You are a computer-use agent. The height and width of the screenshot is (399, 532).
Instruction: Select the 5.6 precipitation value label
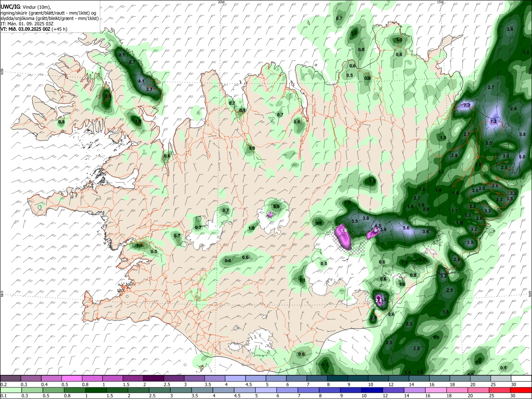(x=406, y=228)
